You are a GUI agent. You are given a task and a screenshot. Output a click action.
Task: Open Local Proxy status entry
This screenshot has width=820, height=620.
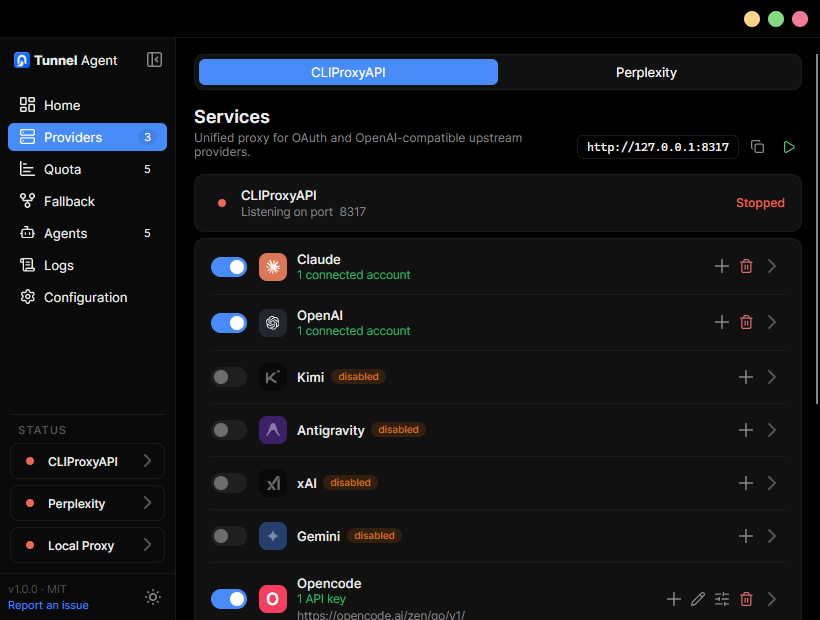pyautogui.click(x=87, y=545)
